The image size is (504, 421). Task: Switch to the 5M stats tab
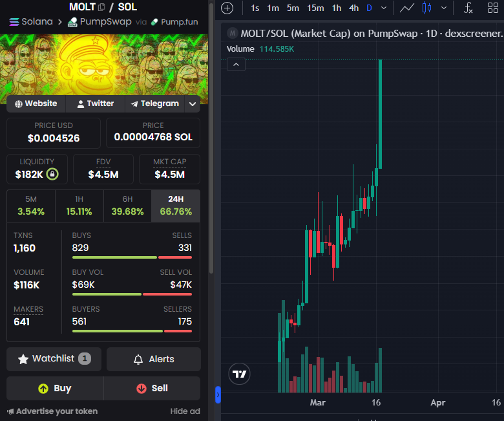point(31,206)
